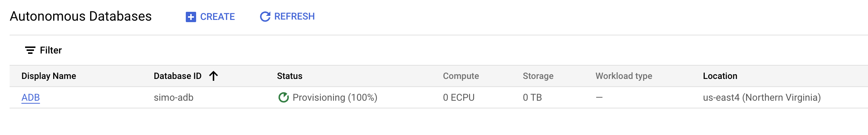868x135 pixels.
Task: Click the Storage column header
Action: point(538,76)
